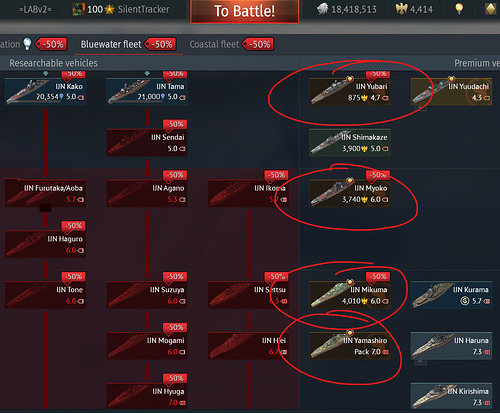This screenshot has width=500, height=413.
Task: Click the lightbulb beside the aviation tab
Action: 27,44
